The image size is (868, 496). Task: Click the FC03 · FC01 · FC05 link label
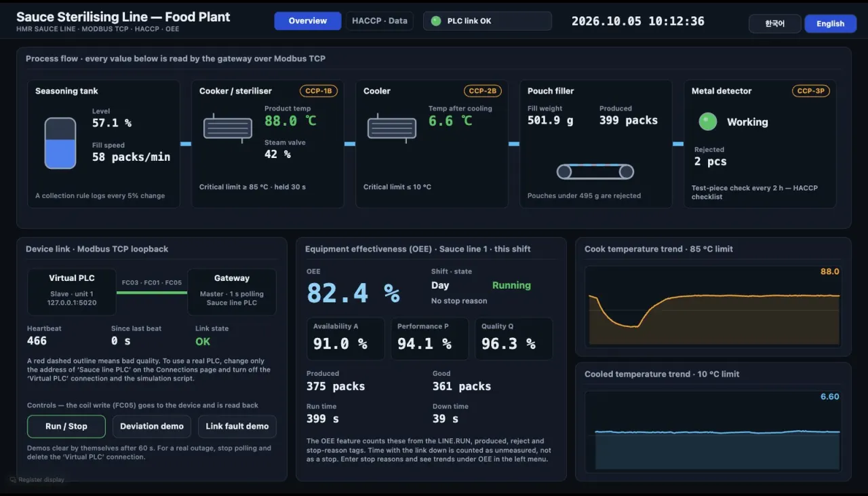[x=152, y=283]
